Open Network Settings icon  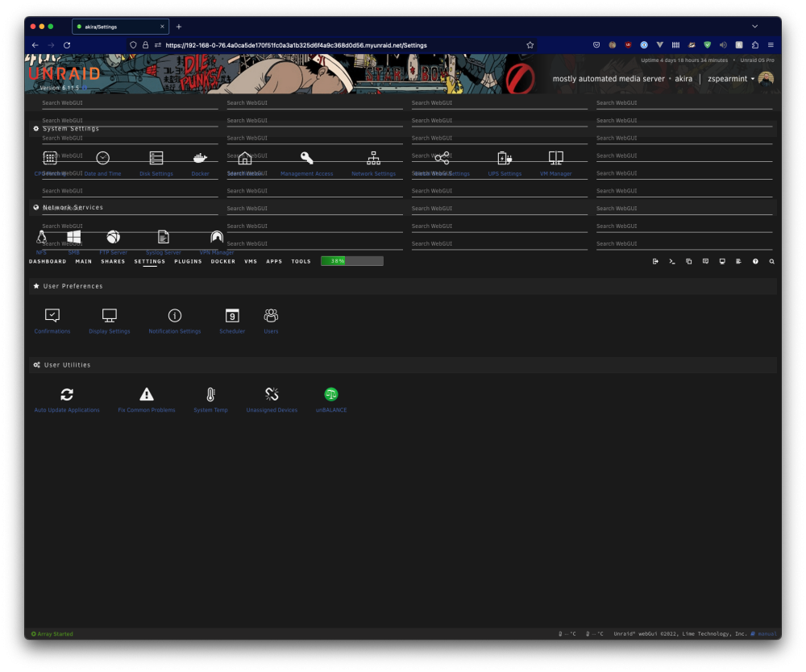coord(374,158)
